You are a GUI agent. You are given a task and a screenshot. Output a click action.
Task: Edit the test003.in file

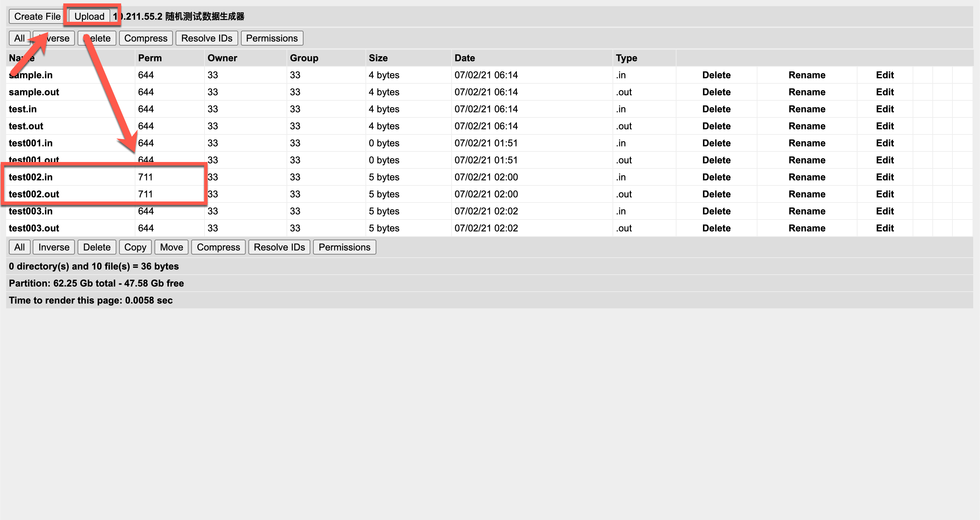(x=884, y=211)
